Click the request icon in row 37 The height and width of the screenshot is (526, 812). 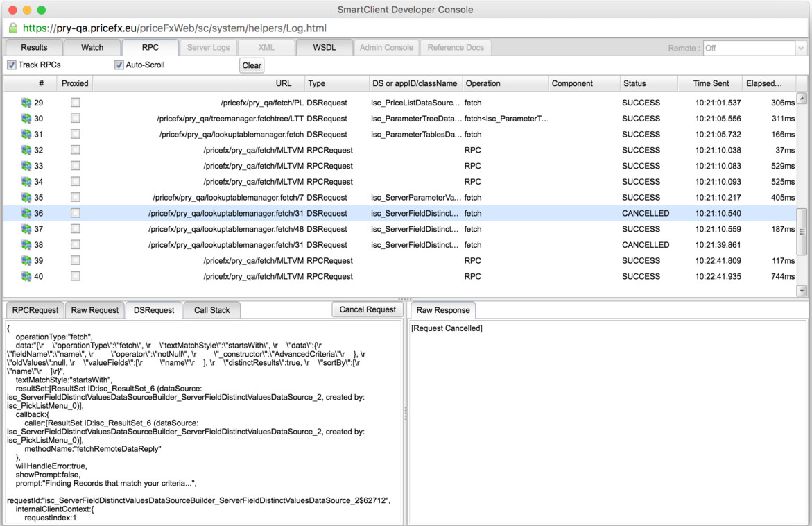[26, 229]
